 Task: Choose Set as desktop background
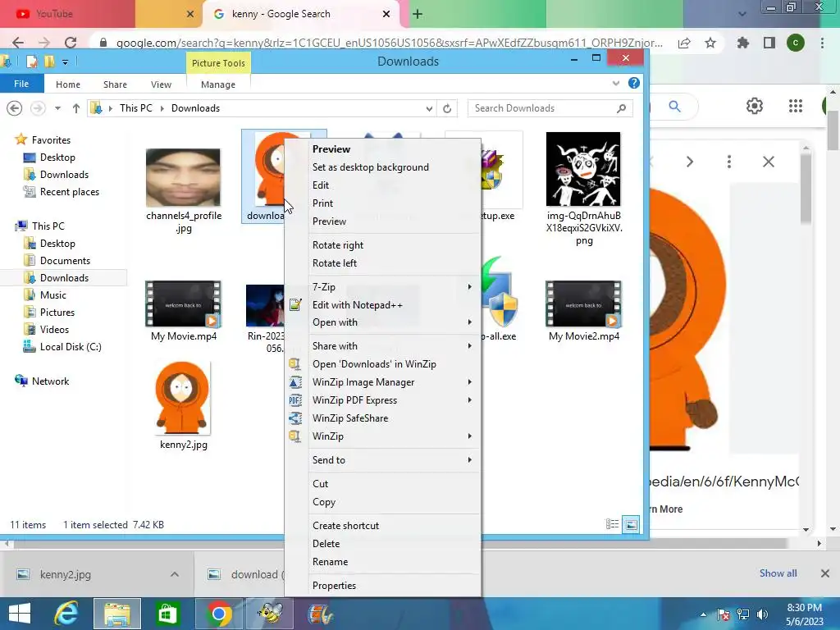pos(370,167)
